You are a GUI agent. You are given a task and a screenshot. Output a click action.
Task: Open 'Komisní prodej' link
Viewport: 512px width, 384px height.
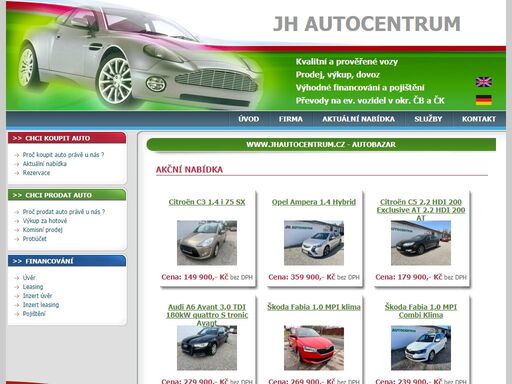pyautogui.click(x=42, y=230)
